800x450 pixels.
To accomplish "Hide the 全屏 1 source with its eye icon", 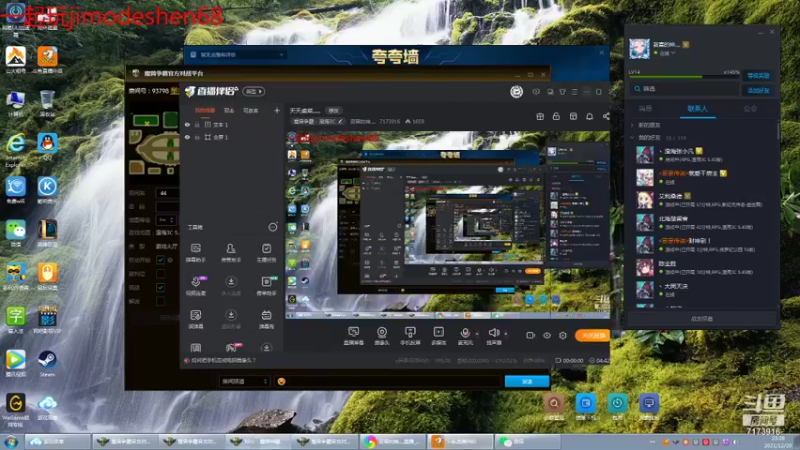I will click(x=187, y=137).
